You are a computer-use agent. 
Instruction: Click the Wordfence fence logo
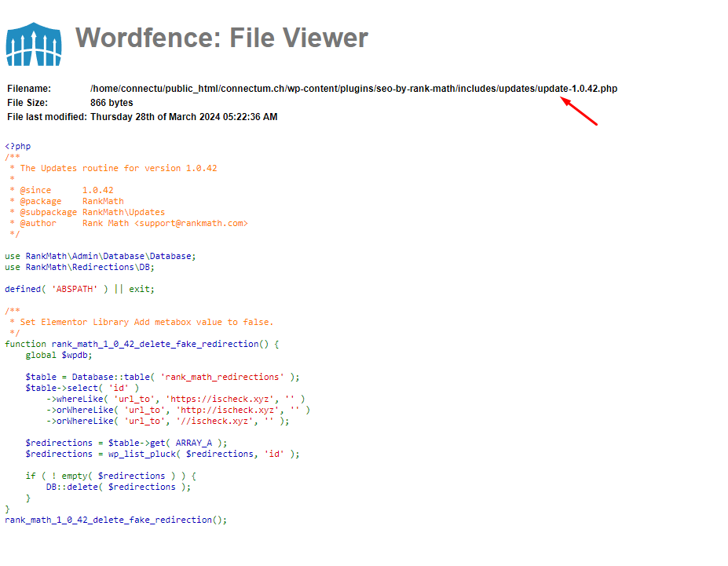34,44
